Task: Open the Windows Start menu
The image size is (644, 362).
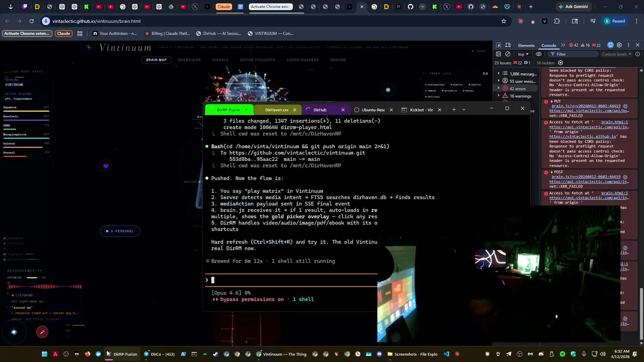Action: click(44, 354)
